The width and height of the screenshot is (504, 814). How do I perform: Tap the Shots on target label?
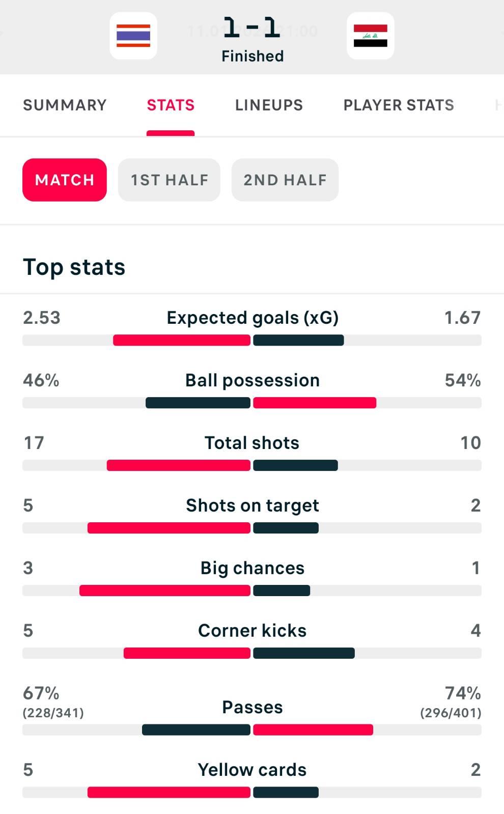point(253,506)
